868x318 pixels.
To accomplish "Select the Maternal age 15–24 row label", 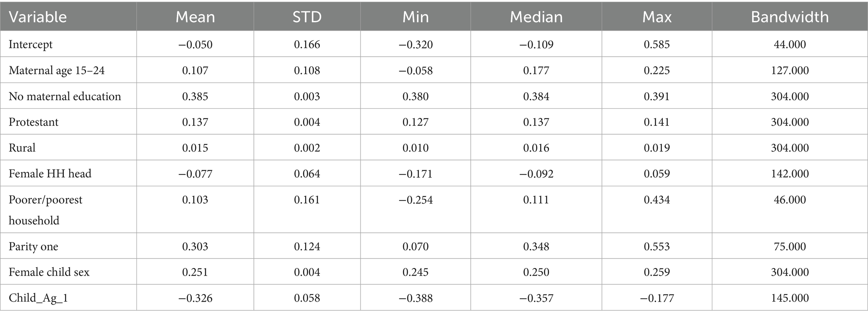I will [x=57, y=70].
